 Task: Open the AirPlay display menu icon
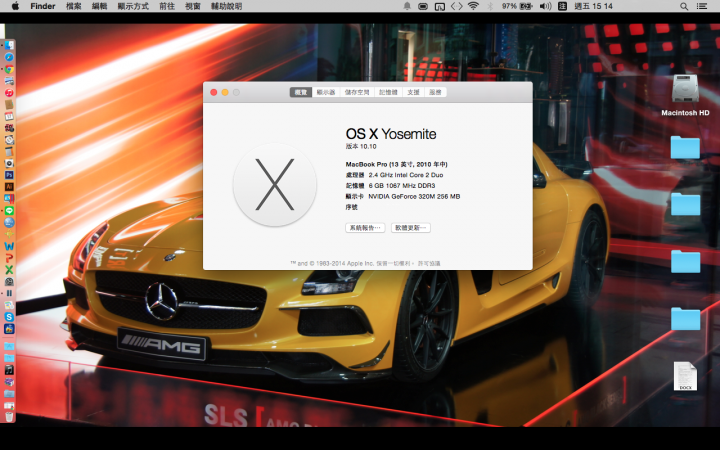tap(439, 6)
